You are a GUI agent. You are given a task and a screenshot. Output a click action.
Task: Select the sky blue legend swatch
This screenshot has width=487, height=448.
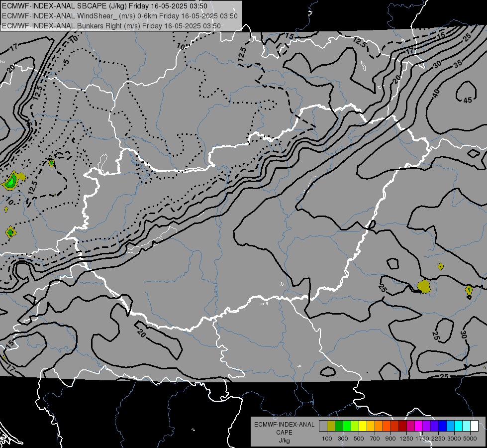click(451, 426)
